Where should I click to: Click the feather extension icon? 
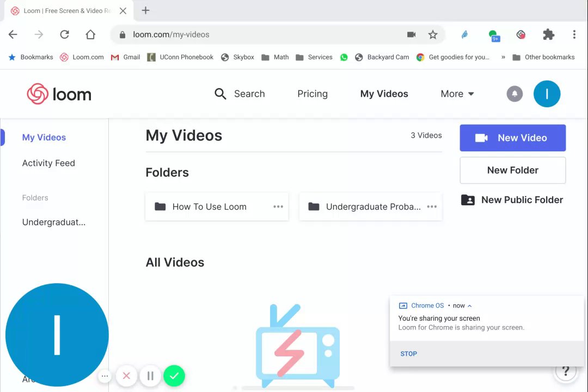pyautogui.click(x=464, y=34)
